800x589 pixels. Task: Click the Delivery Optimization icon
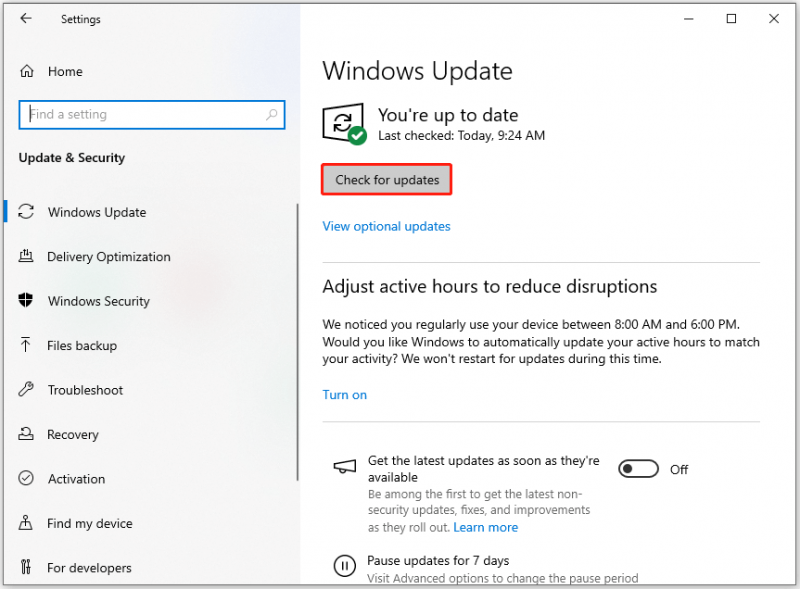26,256
